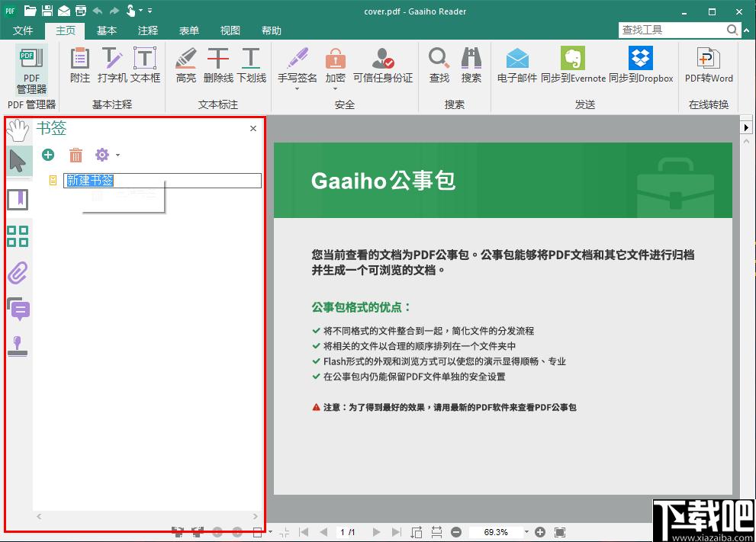This screenshot has width=756, height=542.
Task: Click the 新建书签 bookmark name field
Action: (x=162, y=180)
